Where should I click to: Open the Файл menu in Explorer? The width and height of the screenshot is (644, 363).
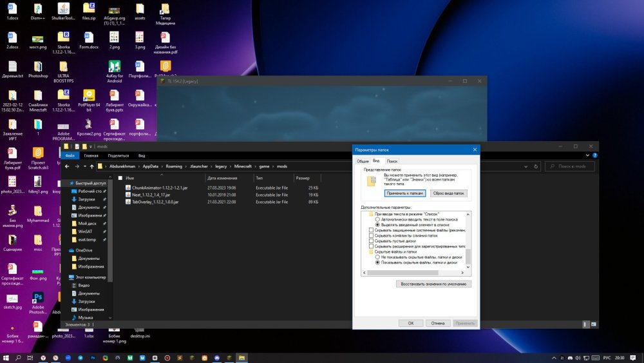point(70,155)
